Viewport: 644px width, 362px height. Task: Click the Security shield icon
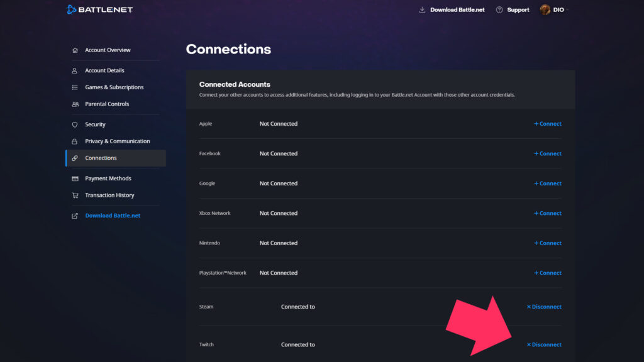click(x=75, y=124)
